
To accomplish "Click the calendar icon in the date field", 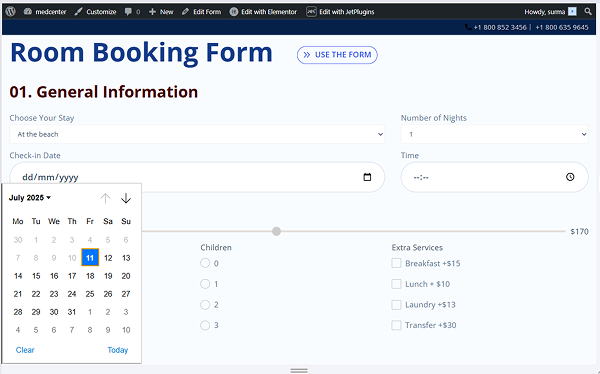I will point(367,177).
